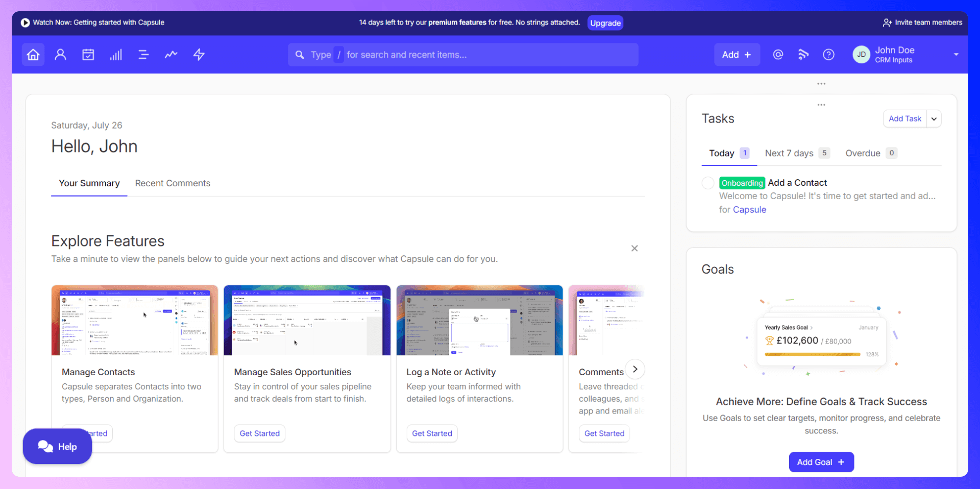The width and height of the screenshot is (980, 489).
Task: Click the Add Goal button
Action: [x=821, y=462]
